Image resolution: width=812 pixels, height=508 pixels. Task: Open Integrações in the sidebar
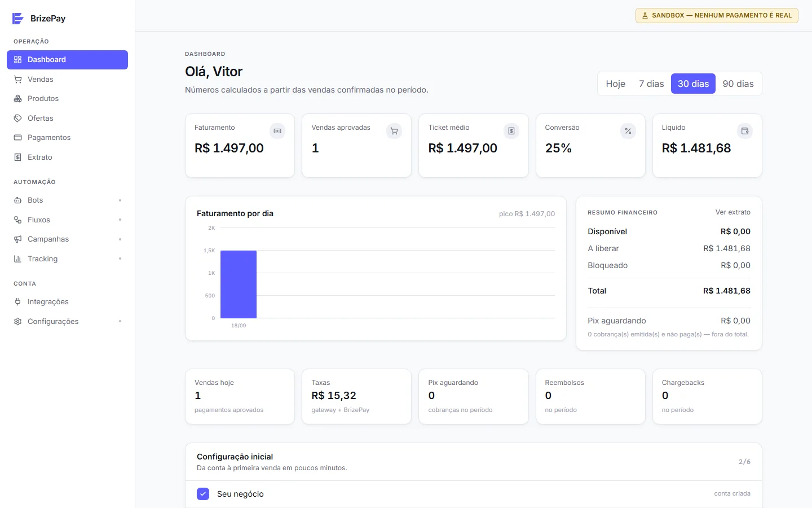67,302
